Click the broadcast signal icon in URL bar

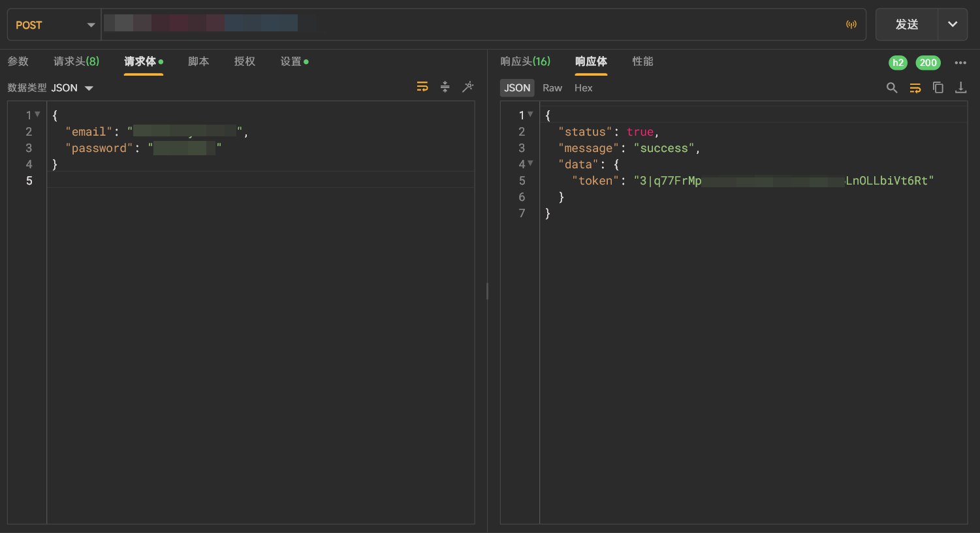tap(851, 25)
